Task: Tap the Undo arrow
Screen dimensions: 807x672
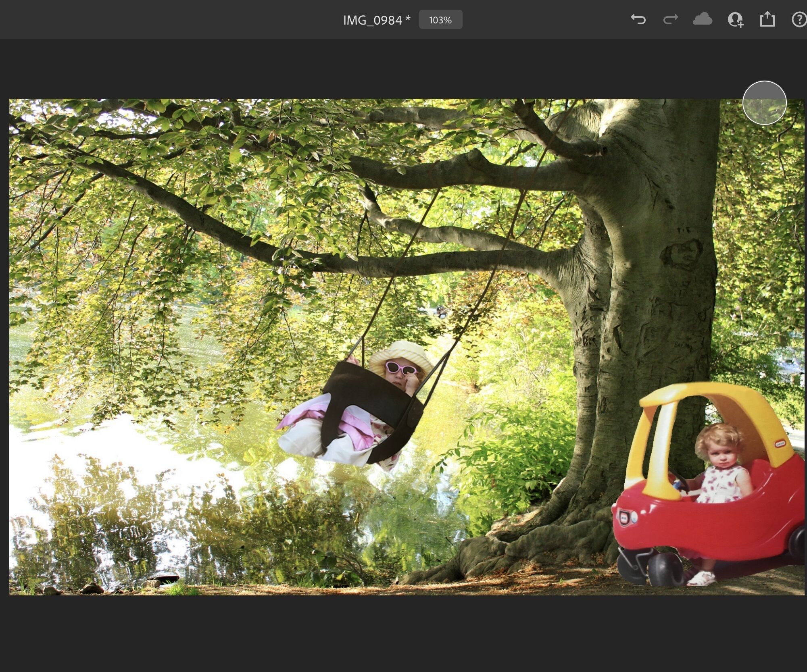Action: (x=638, y=19)
